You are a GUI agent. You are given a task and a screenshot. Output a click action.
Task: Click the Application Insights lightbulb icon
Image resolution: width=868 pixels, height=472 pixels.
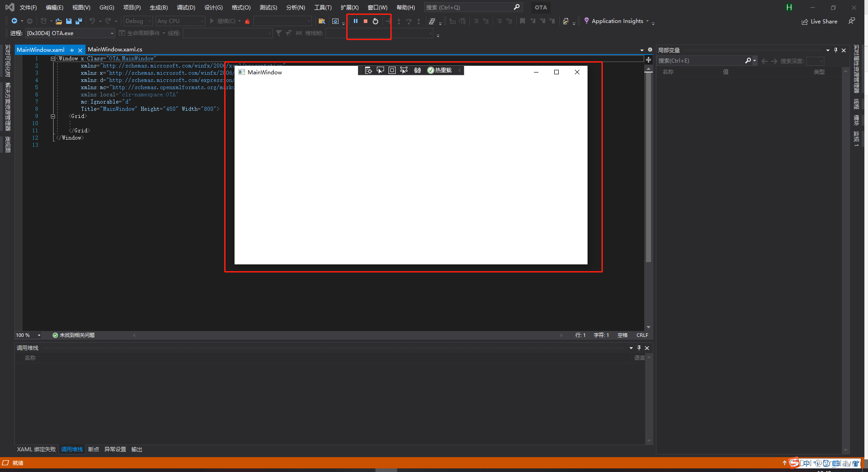586,21
